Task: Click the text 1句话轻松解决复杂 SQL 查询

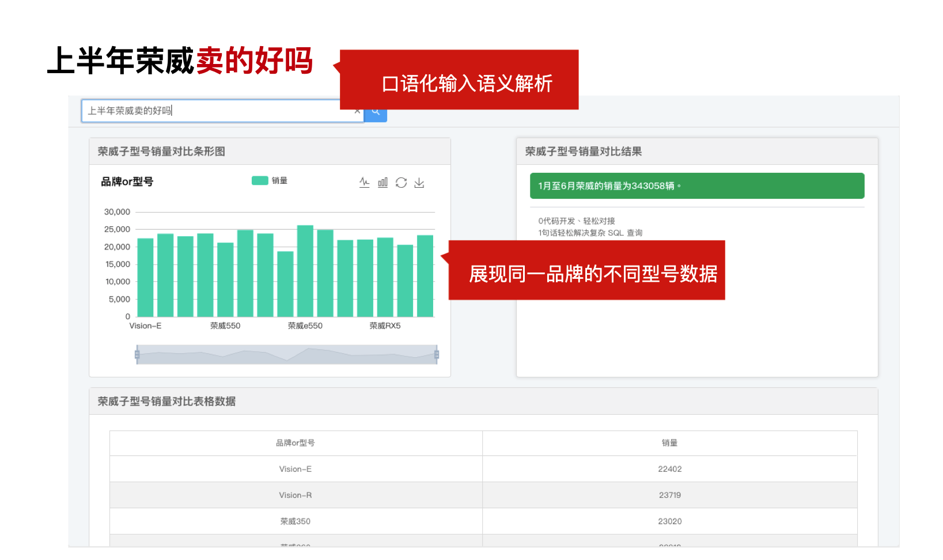Action: tap(590, 233)
